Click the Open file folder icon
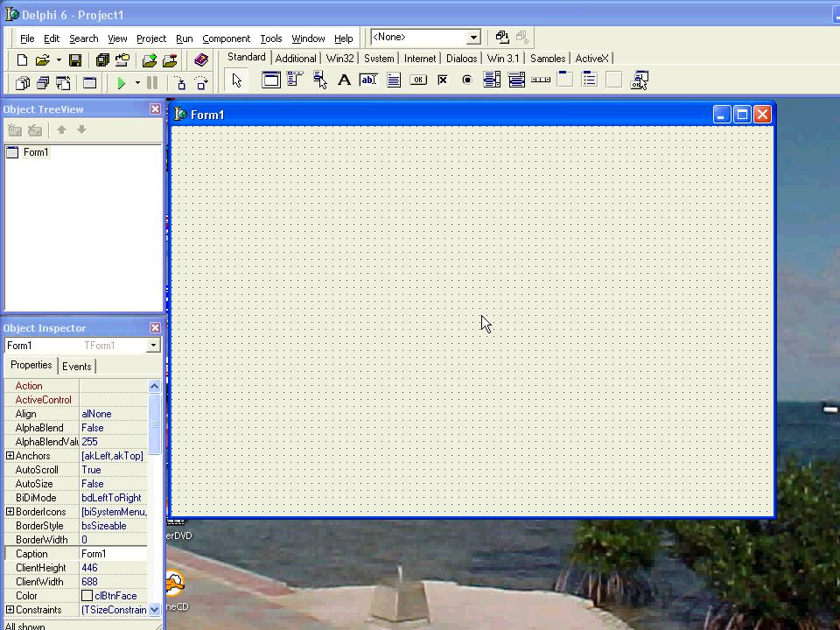The height and width of the screenshot is (630, 840). [42, 60]
